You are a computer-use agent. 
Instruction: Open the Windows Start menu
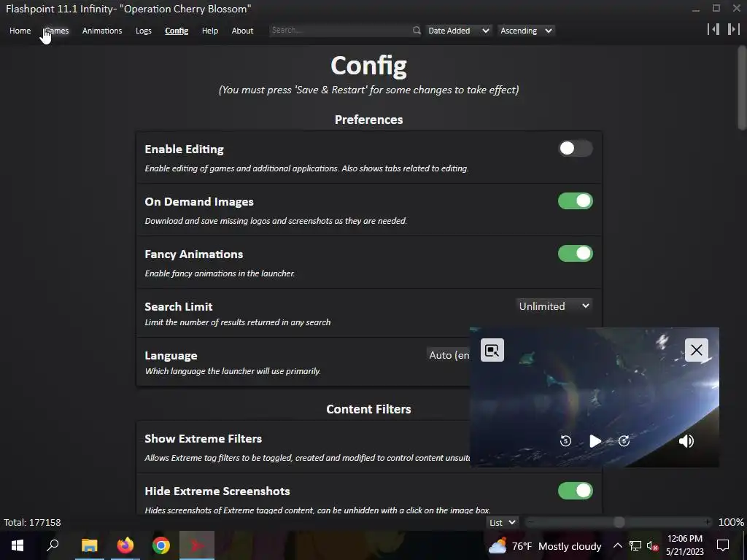[18, 545]
